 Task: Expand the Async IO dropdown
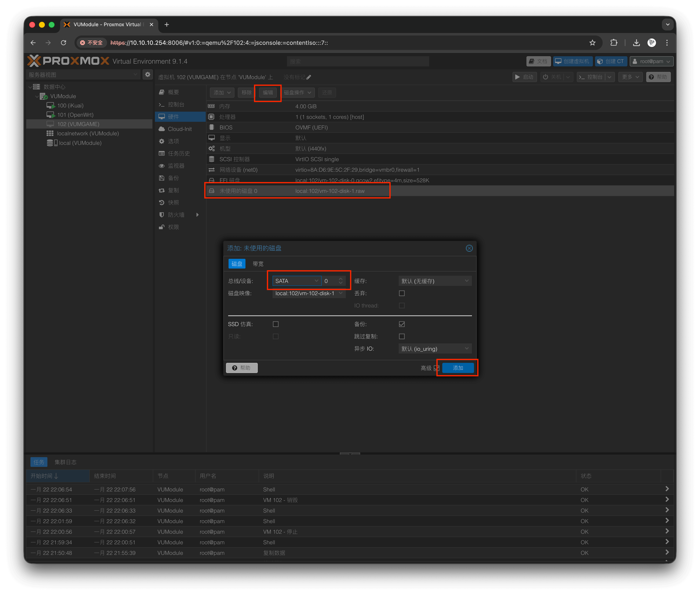click(x=435, y=349)
